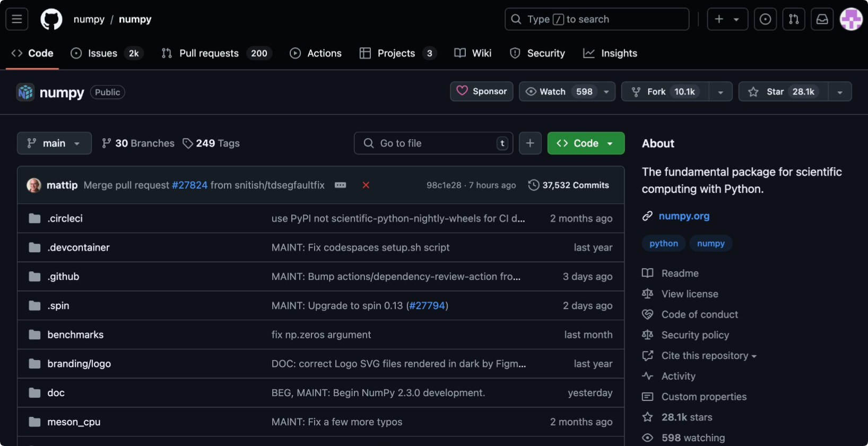The height and width of the screenshot is (446, 868).
Task: Fork the numpy repository
Action: pyautogui.click(x=665, y=92)
